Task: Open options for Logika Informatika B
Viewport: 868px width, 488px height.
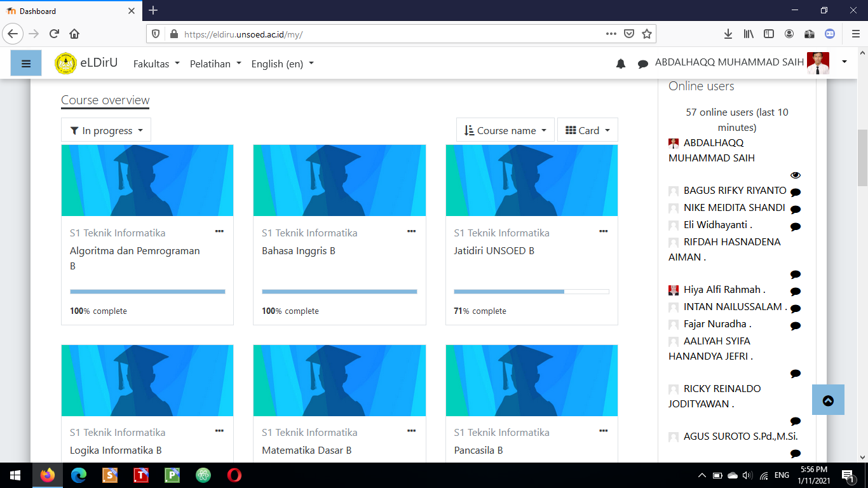Action: click(219, 431)
